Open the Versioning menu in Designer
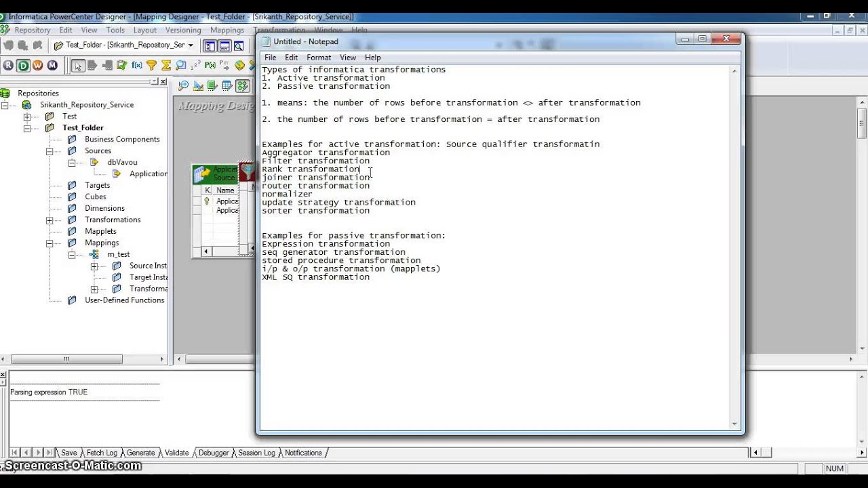Screen dimensions: 868x488 (x=183, y=30)
